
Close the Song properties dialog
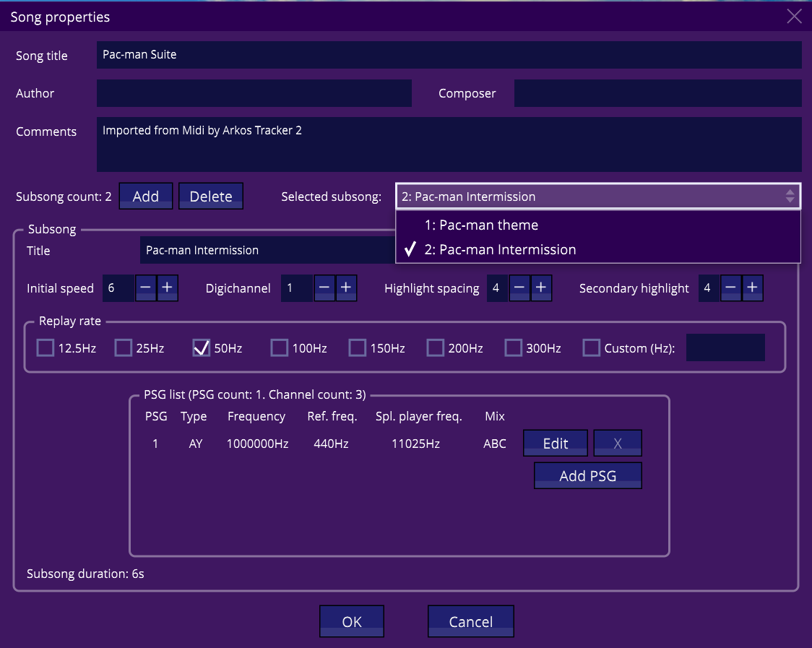pyautogui.click(x=794, y=16)
